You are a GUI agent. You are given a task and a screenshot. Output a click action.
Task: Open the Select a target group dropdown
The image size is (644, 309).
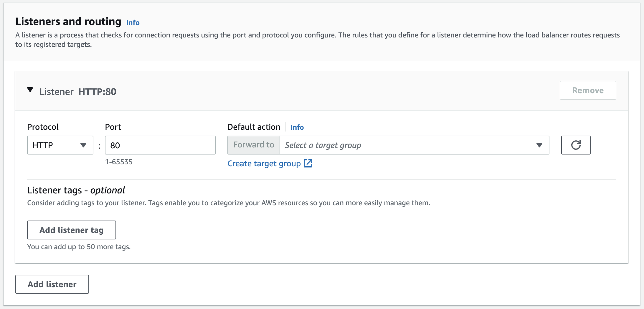click(x=409, y=145)
